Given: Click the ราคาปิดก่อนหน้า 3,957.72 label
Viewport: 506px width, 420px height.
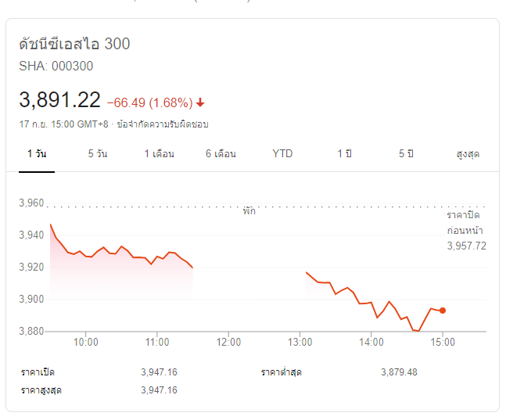Looking at the screenshot, I should [466, 230].
